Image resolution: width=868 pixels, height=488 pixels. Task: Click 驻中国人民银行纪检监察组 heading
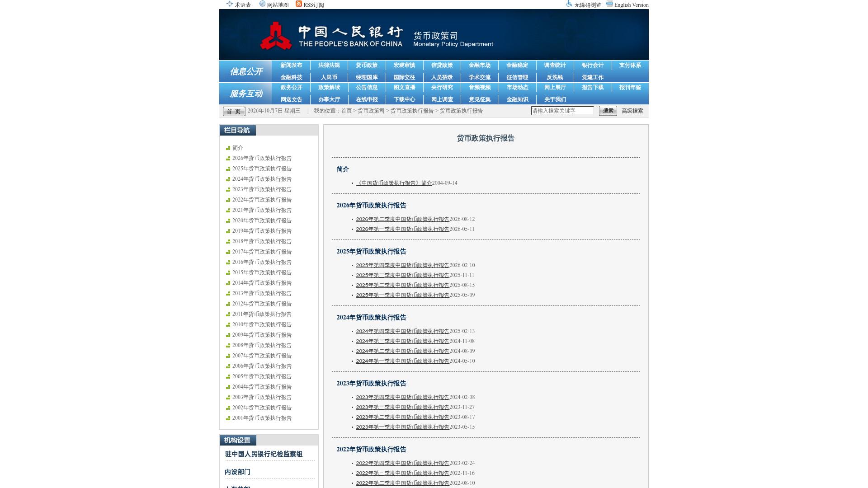(x=264, y=454)
